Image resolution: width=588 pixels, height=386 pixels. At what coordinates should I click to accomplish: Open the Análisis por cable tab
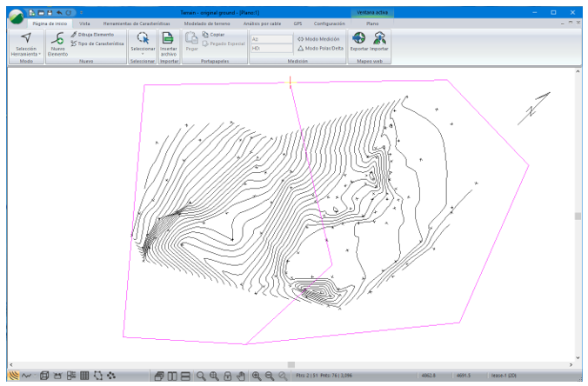(x=263, y=23)
